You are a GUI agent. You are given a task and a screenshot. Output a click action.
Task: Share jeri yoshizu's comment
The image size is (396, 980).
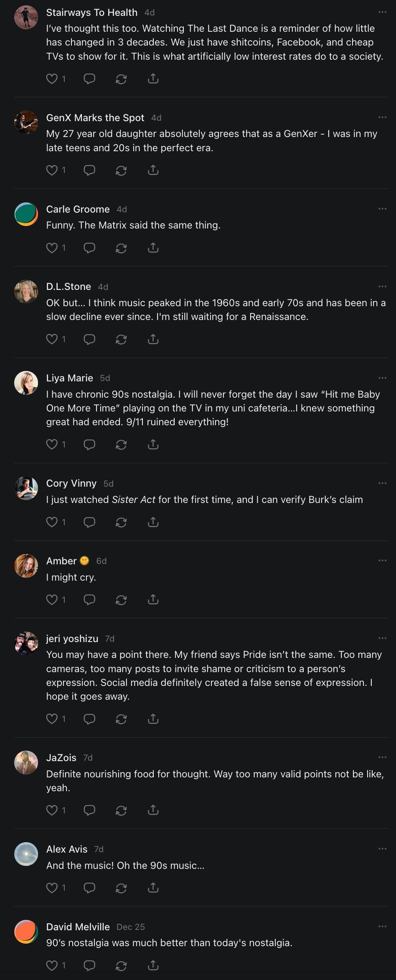(x=153, y=719)
